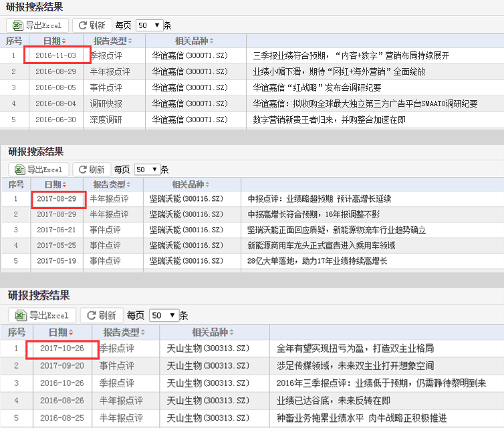Sort by 日期 in 天山生物 table

(x=61, y=333)
